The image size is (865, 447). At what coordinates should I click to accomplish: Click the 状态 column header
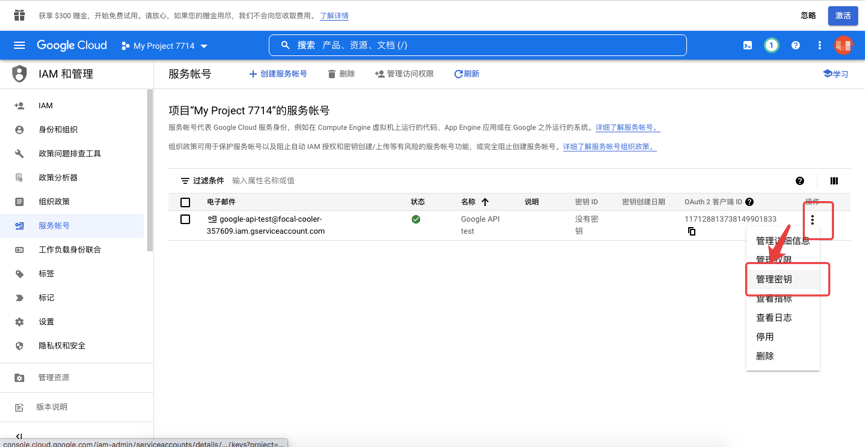(x=418, y=202)
